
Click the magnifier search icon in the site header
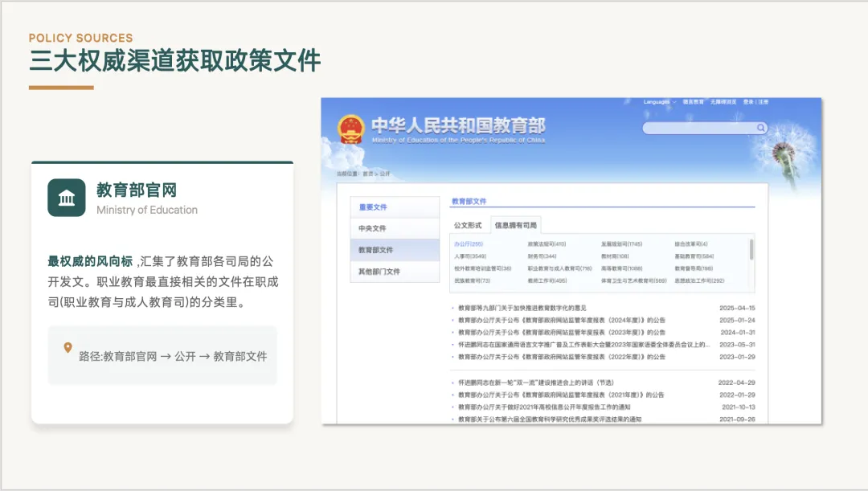[761, 128]
